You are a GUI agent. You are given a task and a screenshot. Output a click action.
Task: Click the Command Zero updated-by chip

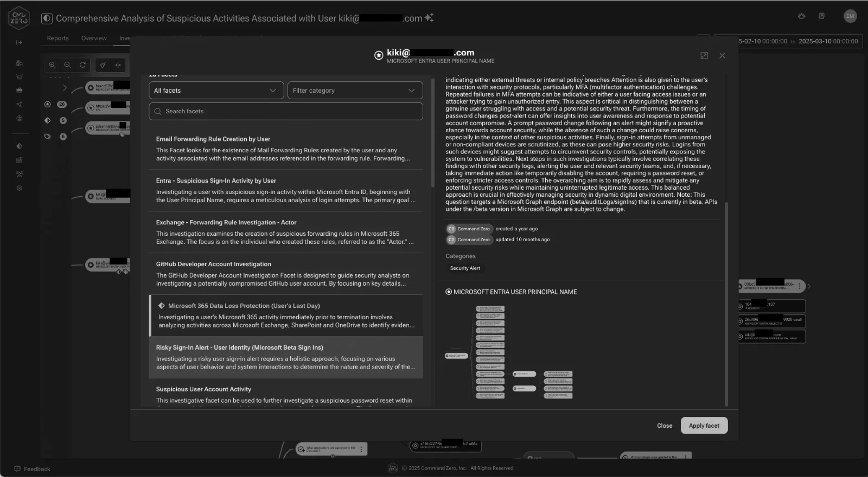tap(469, 240)
